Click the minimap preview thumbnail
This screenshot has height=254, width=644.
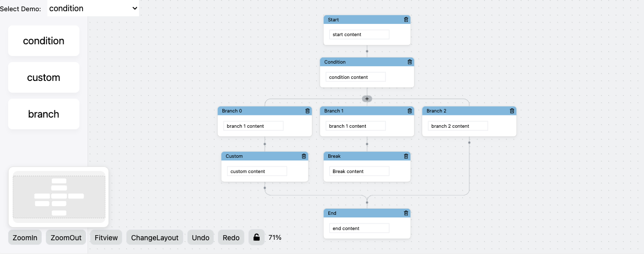pos(59,196)
